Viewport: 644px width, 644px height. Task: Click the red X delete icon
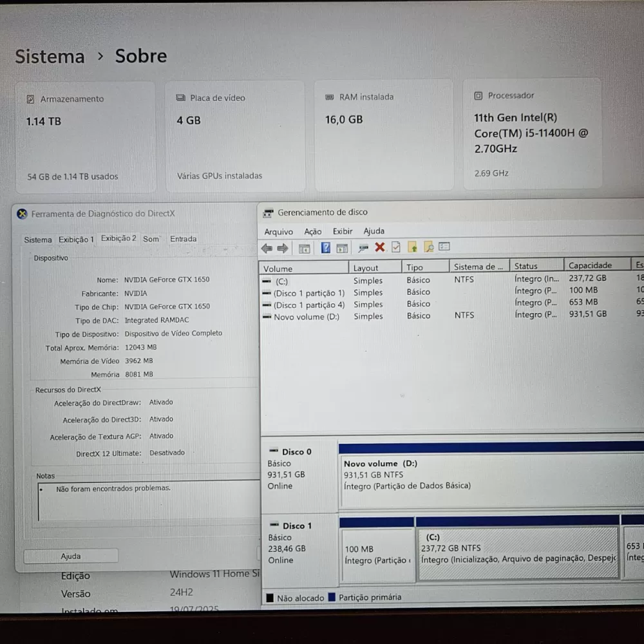(x=380, y=247)
